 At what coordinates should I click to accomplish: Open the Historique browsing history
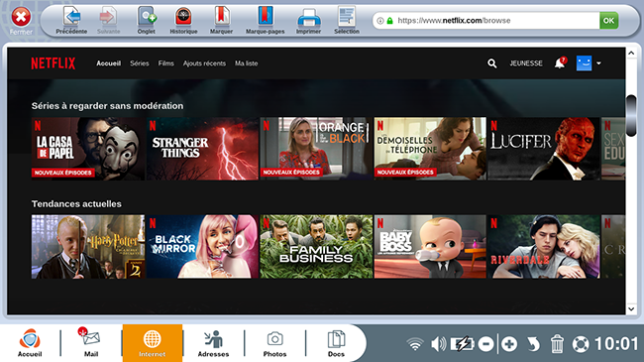click(183, 20)
